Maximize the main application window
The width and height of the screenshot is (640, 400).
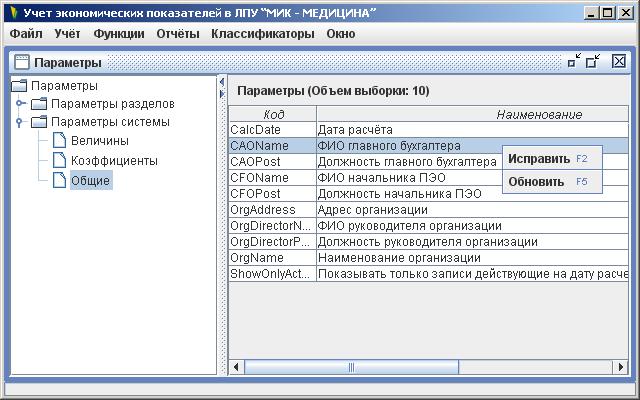point(609,13)
